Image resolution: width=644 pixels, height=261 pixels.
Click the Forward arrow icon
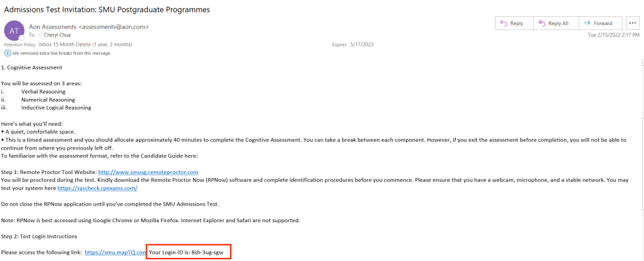[x=587, y=23]
